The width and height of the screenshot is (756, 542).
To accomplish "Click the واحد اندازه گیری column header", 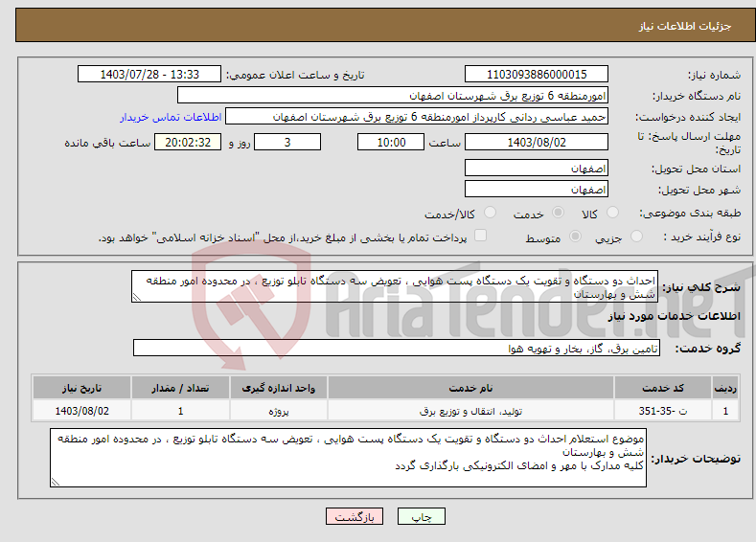I will 279,388.
